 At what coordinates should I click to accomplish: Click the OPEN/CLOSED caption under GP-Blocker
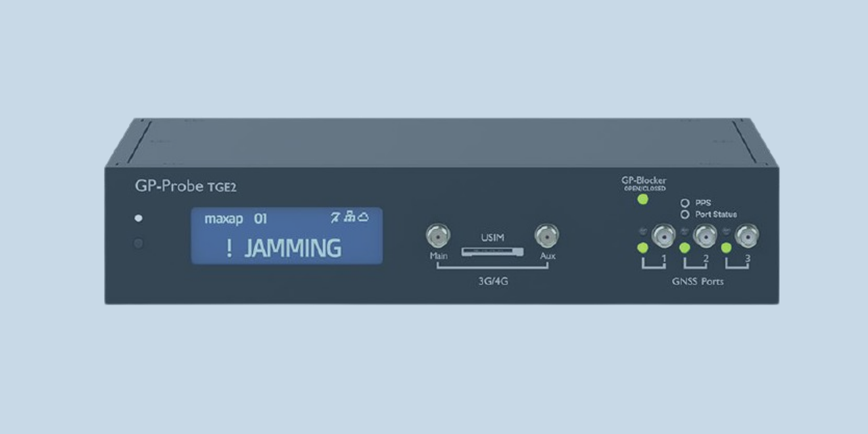tap(644, 189)
